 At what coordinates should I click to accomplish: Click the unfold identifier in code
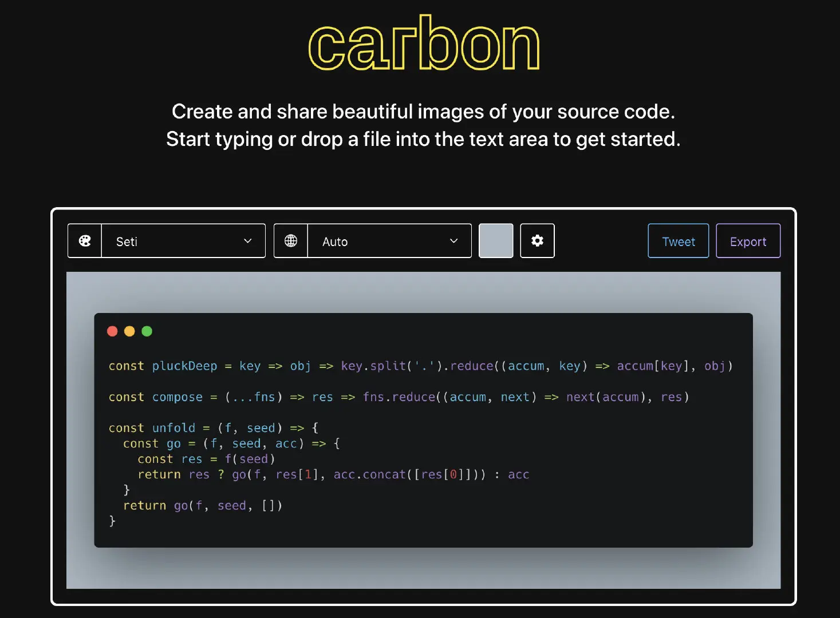point(173,428)
